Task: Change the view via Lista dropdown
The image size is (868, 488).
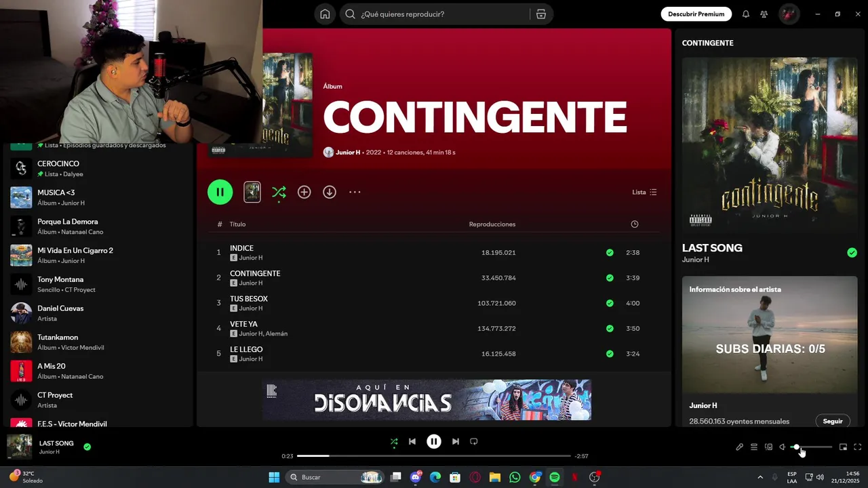Action: pyautogui.click(x=644, y=192)
